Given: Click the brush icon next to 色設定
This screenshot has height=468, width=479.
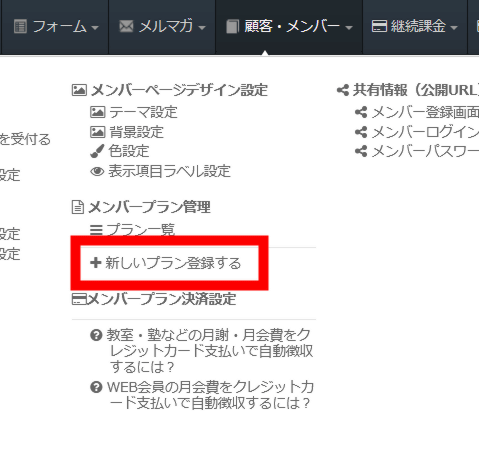Looking at the screenshot, I should pyautogui.click(x=97, y=151).
